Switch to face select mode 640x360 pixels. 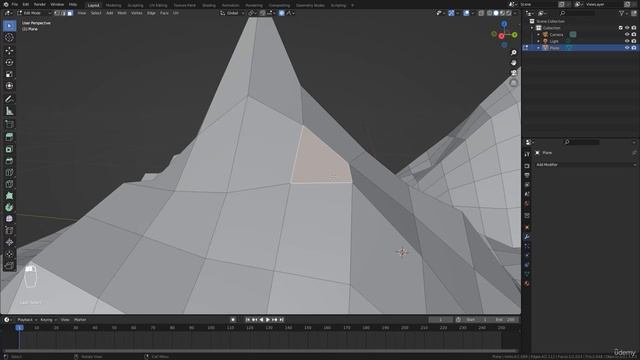click(70, 13)
